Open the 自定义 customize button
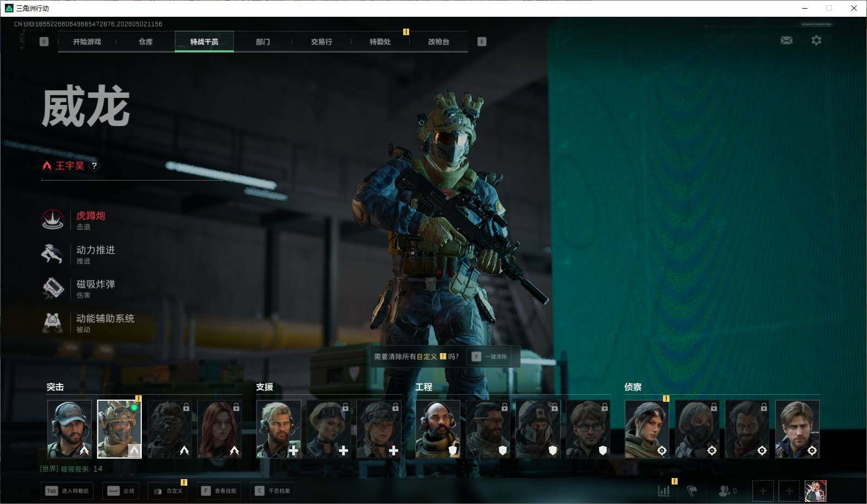The height and width of the screenshot is (504, 867). click(x=168, y=491)
